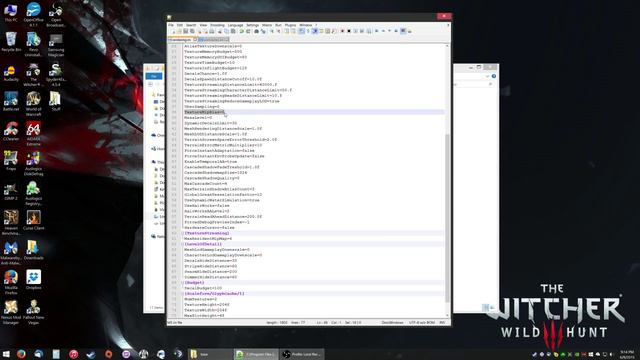Collapse the [TextureStreaming] section fold marker

[182, 233]
